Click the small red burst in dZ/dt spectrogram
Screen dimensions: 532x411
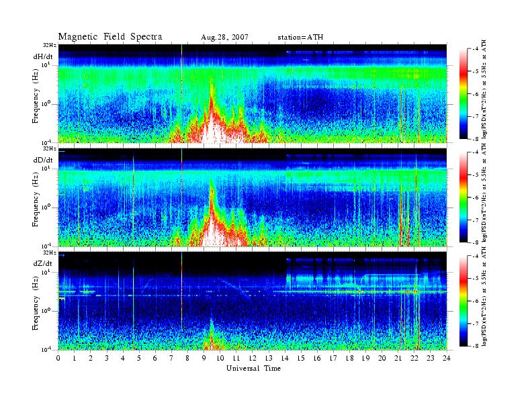coord(212,342)
